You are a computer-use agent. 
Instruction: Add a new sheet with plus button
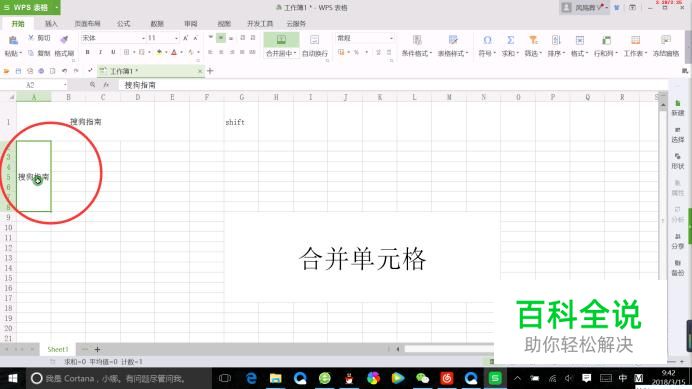coord(98,349)
